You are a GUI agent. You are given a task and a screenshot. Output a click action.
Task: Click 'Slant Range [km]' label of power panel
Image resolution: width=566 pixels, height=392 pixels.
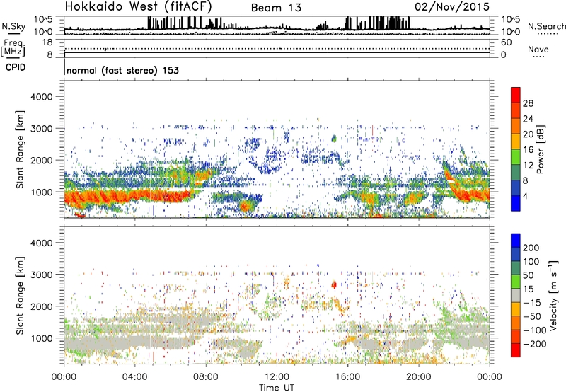coord(20,149)
